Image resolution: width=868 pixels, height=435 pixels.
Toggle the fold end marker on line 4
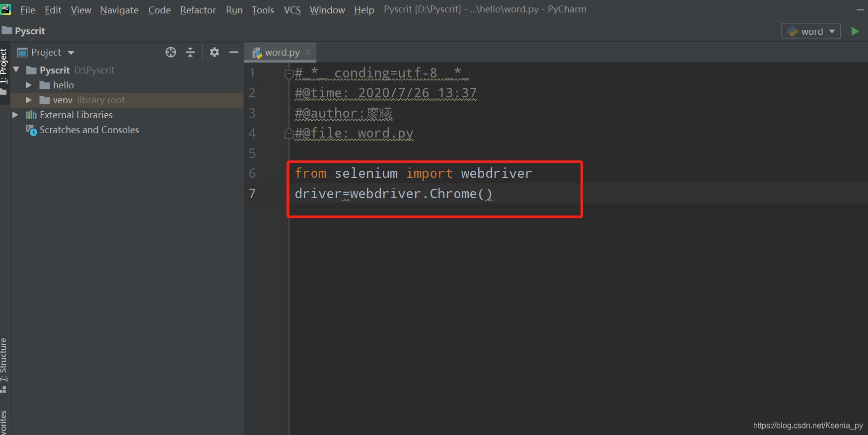[x=289, y=133]
